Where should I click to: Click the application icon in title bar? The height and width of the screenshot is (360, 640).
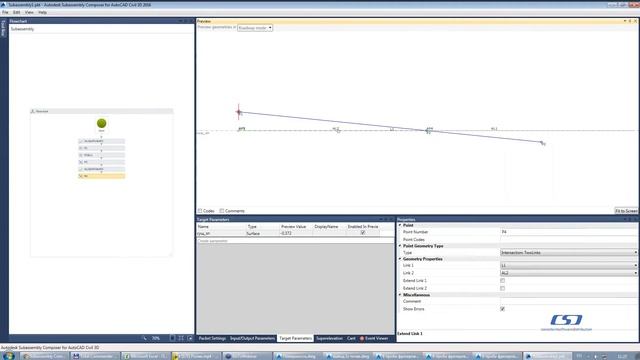click(3, 4)
